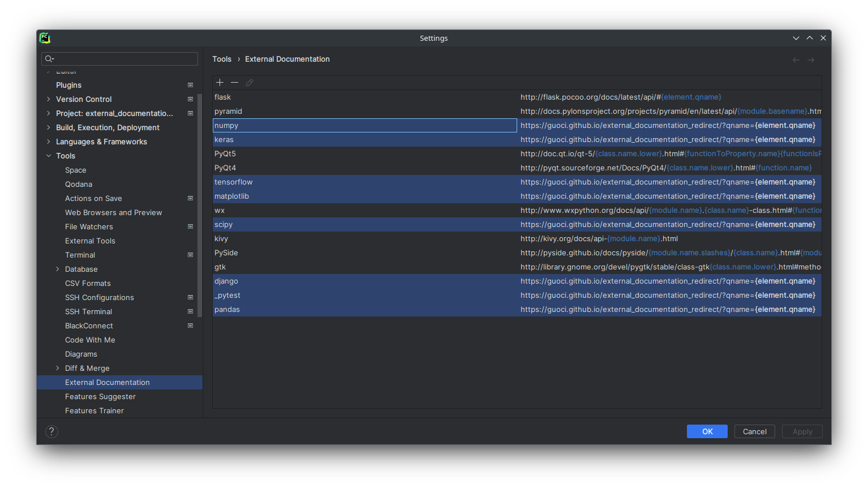Select the numpy module cell

click(x=365, y=126)
